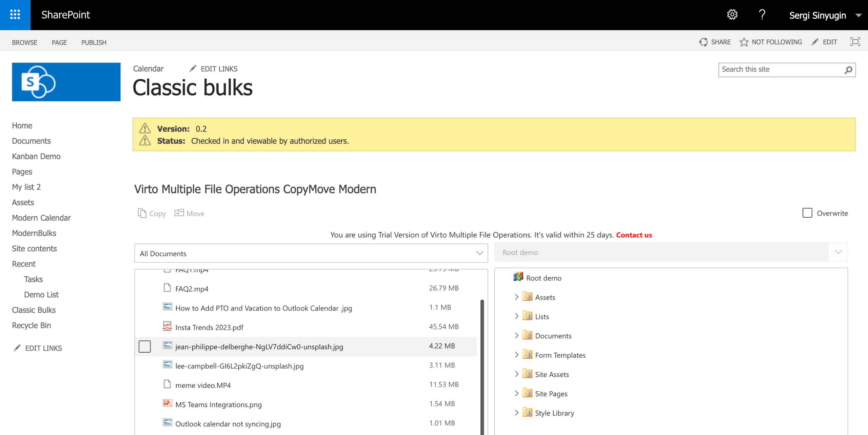Open the PUBLISH ribbon tab
The width and height of the screenshot is (868, 435).
pyautogui.click(x=94, y=42)
